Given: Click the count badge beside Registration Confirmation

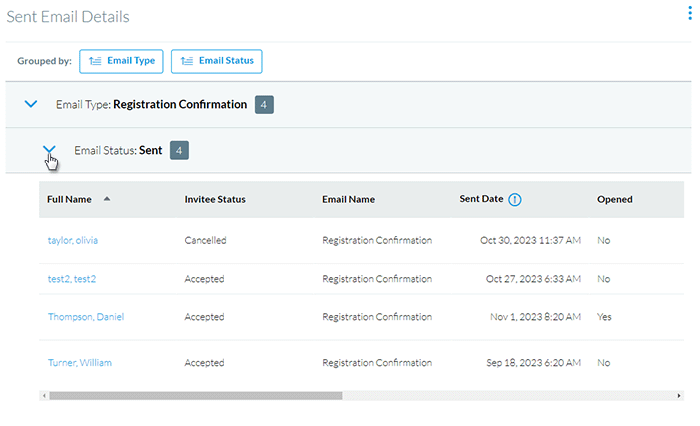Looking at the screenshot, I should click(264, 104).
